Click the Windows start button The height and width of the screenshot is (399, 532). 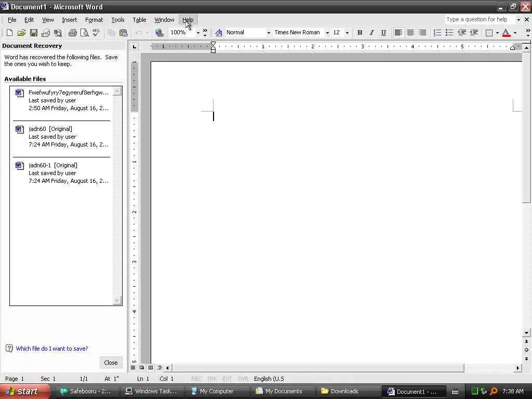(24, 391)
